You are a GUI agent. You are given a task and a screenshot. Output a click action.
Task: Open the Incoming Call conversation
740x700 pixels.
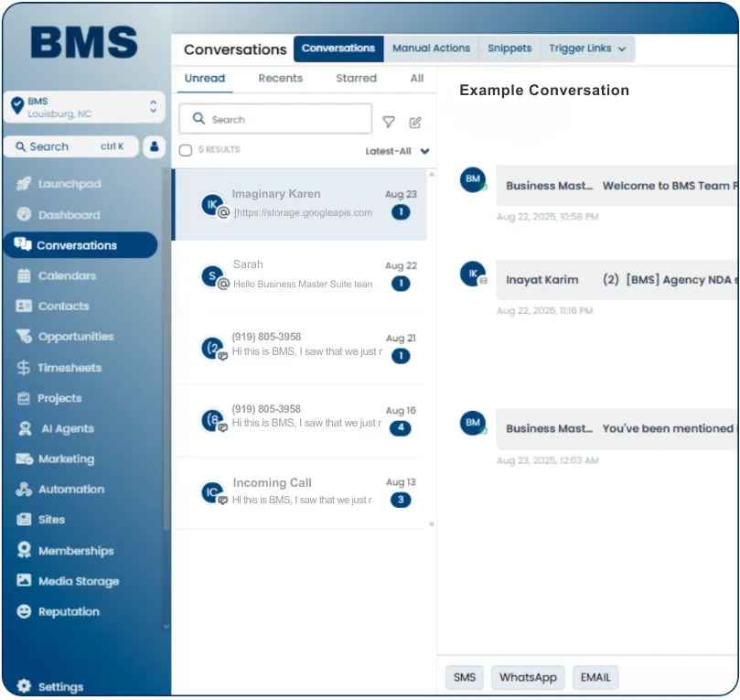[x=300, y=492]
